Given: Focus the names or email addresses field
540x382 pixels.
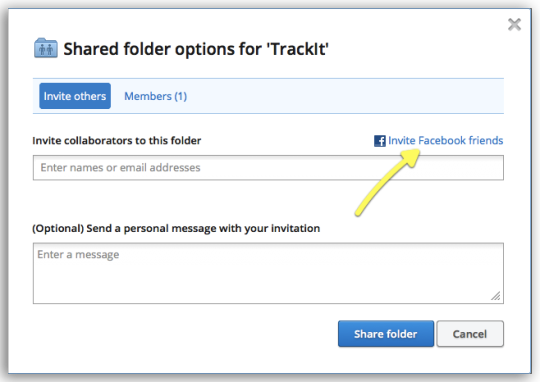Looking at the screenshot, I should coord(268,168).
